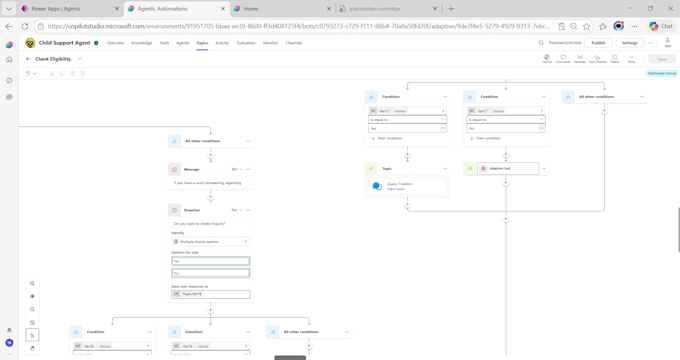The height and width of the screenshot is (360, 680).
Task: Click the add node plus below Query Creation topic
Action: tap(407, 204)
